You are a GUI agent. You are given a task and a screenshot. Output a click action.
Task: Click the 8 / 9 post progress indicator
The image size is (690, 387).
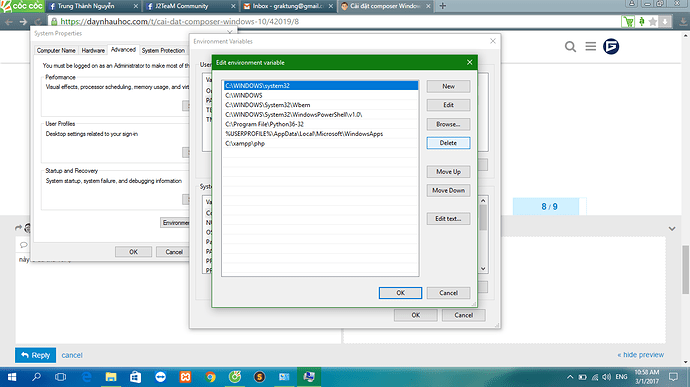(x=549, y=206)
